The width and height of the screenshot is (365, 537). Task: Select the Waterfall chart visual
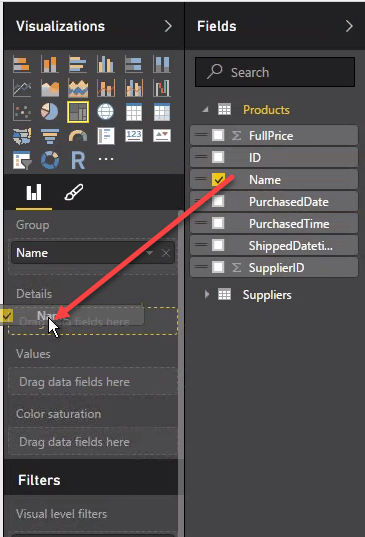point(162,88)
